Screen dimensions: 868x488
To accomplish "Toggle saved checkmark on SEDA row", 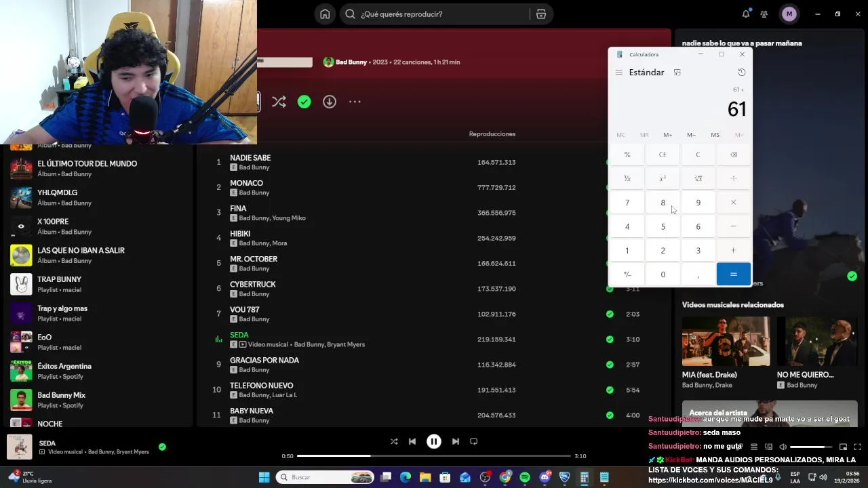I will click(610, 339).
